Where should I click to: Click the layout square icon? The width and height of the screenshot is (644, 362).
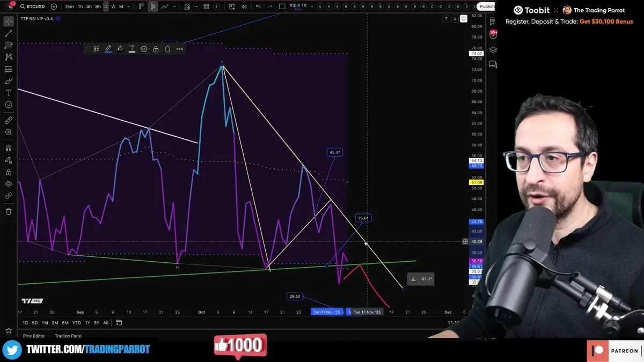point(282,6)
